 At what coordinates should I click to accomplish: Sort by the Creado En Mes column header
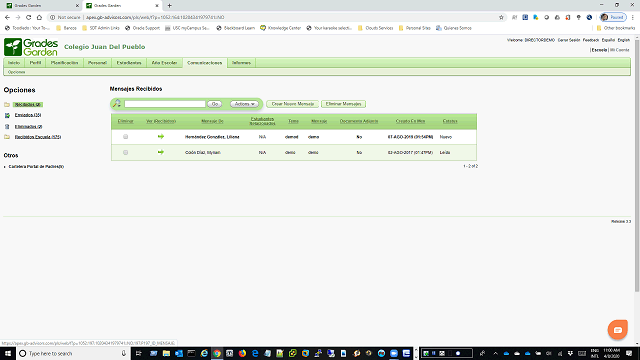coord(410,121)
